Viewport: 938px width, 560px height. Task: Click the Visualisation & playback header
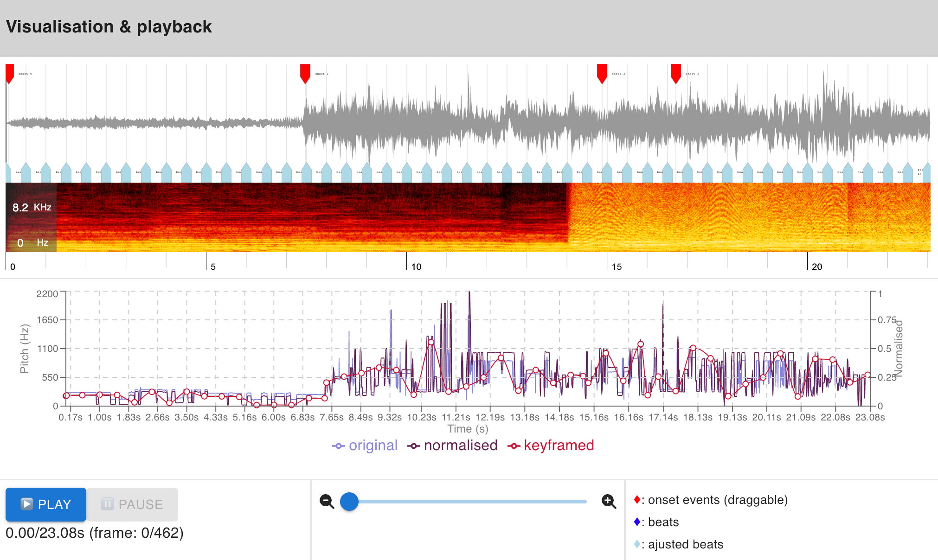pyautogui.click(x=108, y=26)
